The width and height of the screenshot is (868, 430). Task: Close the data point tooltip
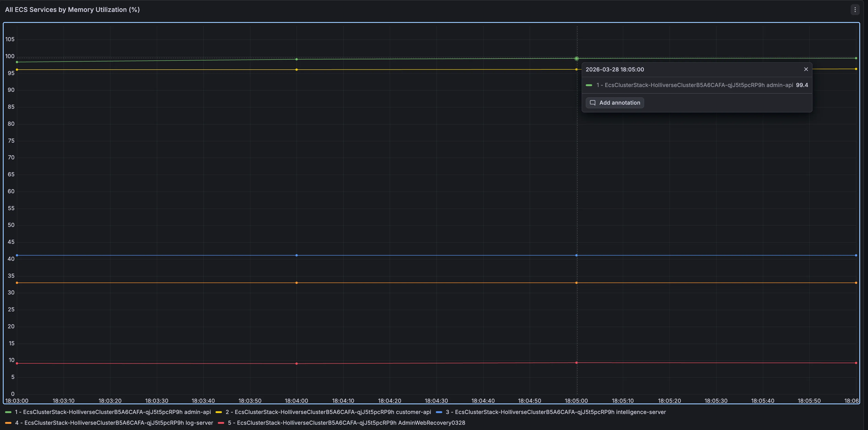click(x=806, y=69)
